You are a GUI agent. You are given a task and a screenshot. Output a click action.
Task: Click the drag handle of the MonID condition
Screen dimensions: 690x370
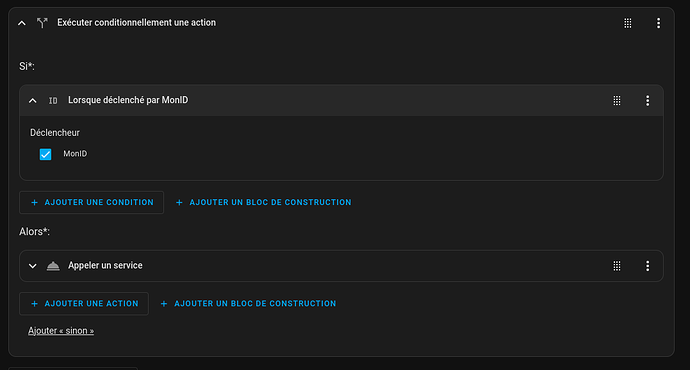pos(617,100)
